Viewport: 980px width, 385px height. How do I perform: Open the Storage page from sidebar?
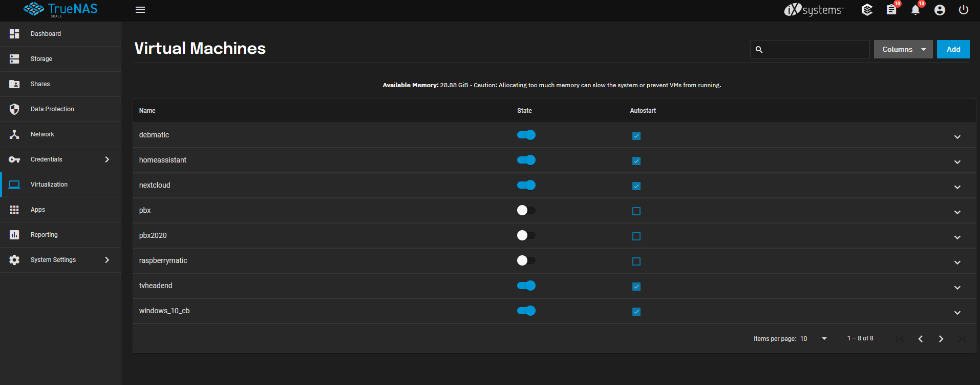coord(41,59)
